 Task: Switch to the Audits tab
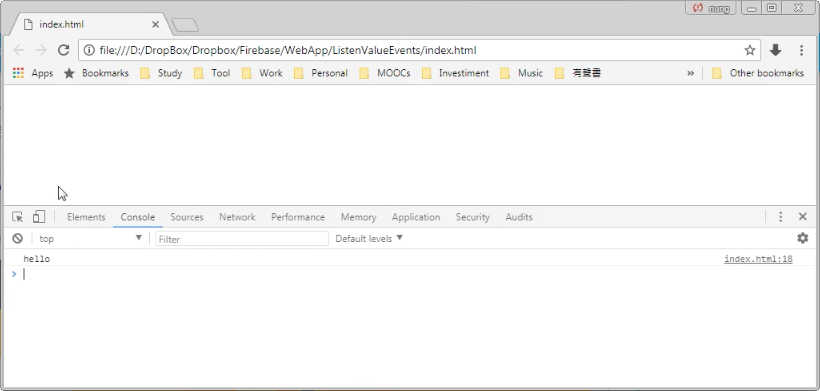click(x=519, y=217)
